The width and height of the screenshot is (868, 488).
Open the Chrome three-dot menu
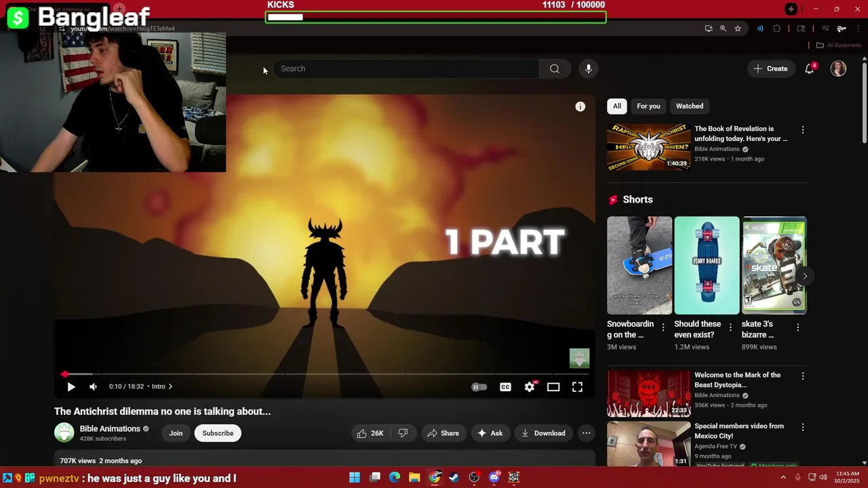click(x=859, y=28)
